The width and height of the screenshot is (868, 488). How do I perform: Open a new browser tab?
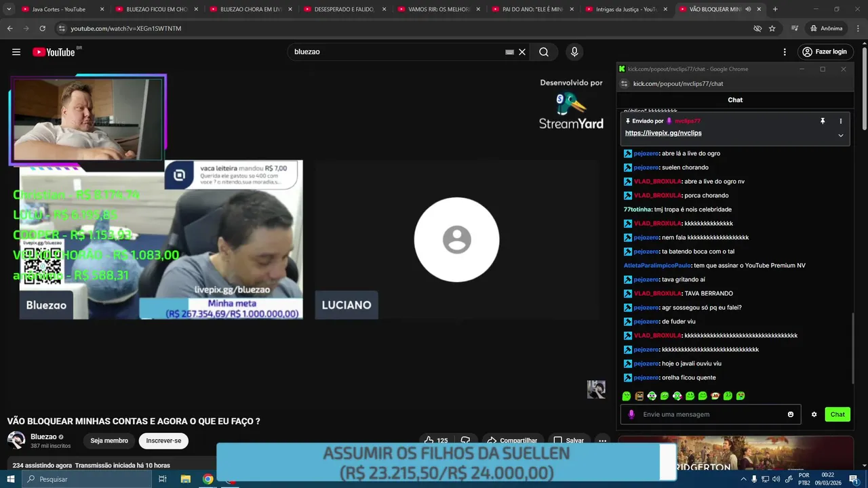(x=775, y=9)
